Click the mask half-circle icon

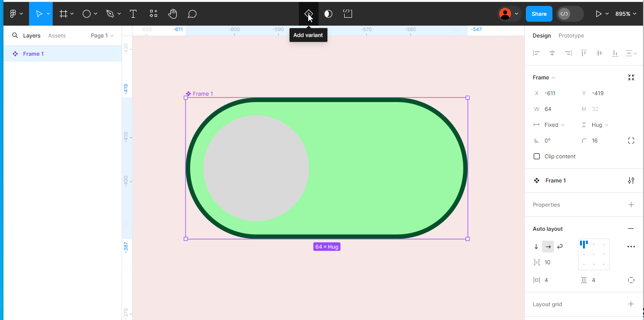click(328, 14)
